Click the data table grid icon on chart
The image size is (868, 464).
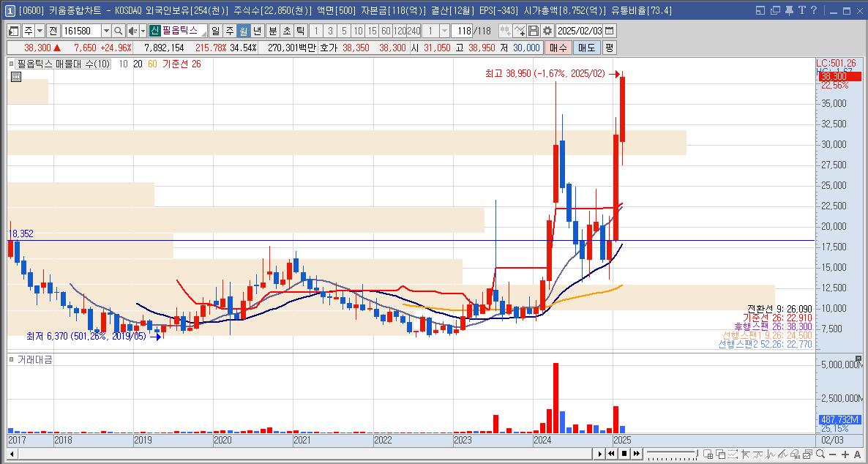pyautogui.click(x=15, y=77)
